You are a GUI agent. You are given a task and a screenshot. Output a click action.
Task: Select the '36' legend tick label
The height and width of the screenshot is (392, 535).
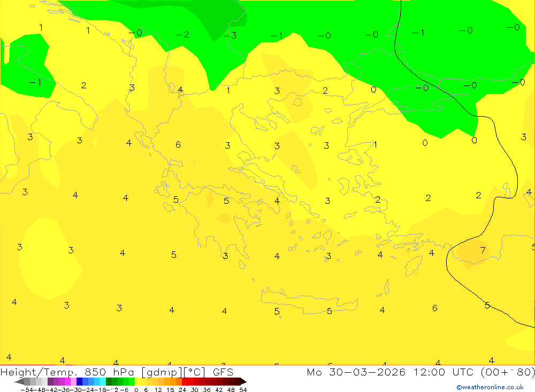[207, 390]
